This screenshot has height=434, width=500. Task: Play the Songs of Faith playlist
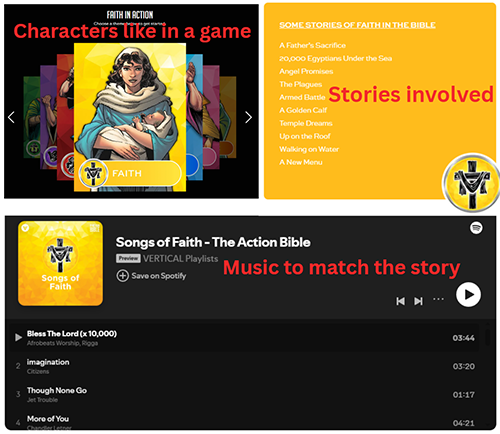click(x=468, y=295)
